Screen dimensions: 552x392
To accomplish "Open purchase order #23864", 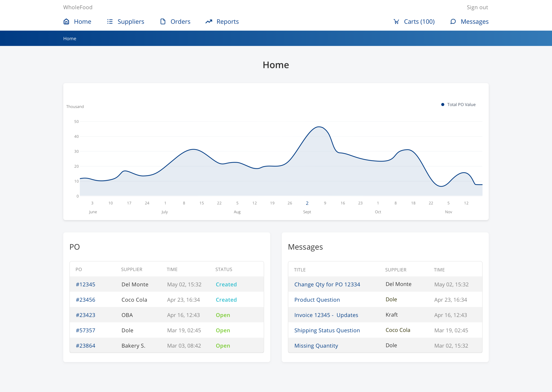I will click(x=85, y=346).
